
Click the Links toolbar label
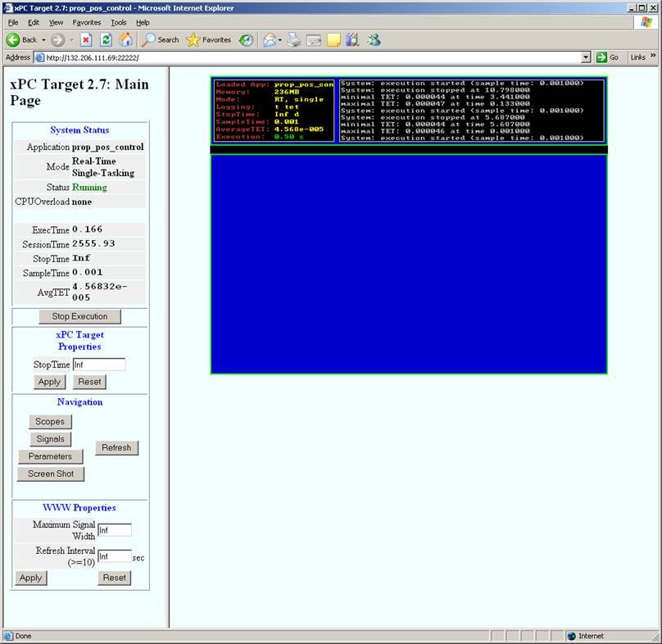tap(638, 57)
